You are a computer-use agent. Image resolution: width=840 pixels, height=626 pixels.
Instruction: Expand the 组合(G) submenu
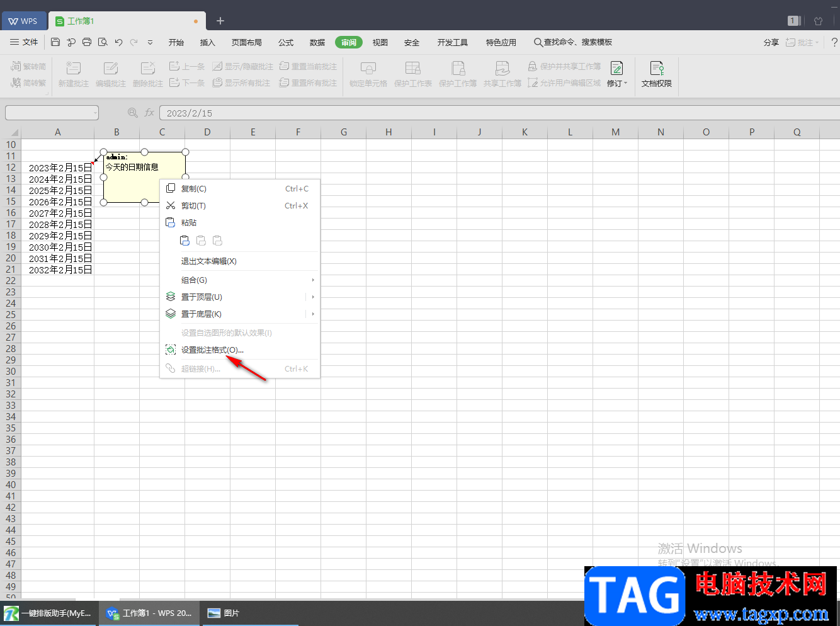pos(240,280)
